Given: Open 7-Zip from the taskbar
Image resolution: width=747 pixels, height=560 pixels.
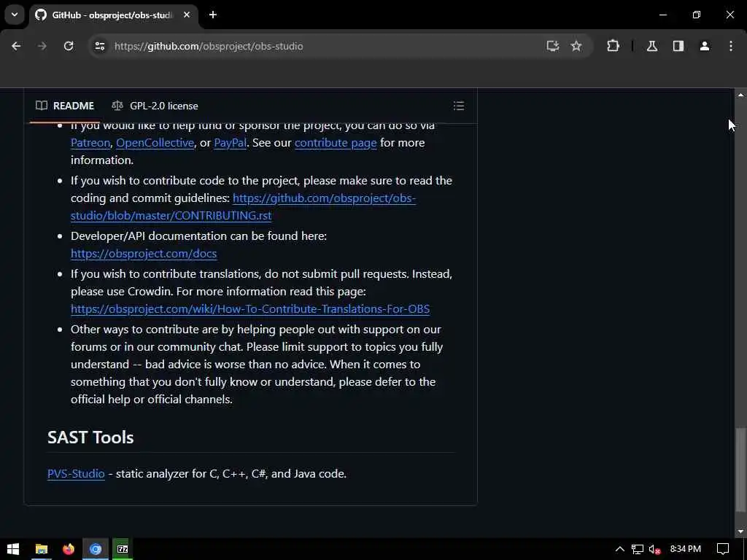Looking at the screenshot, I should 123,549.
